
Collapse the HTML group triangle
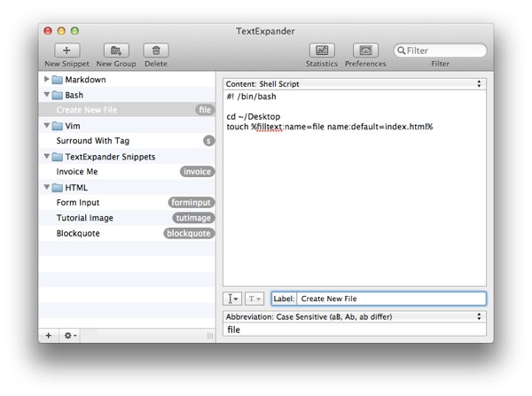(47, 187)
